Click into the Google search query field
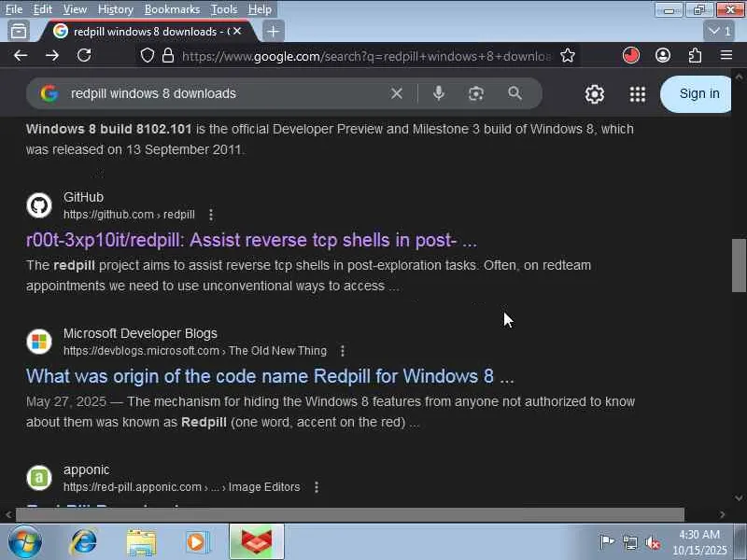This screenshot has height=560, width=747. coord(224,93)
